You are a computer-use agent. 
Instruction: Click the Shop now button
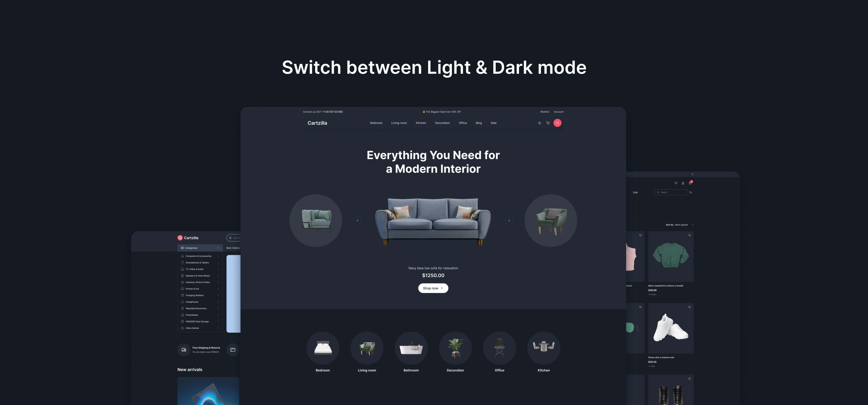tap(434, 288)
